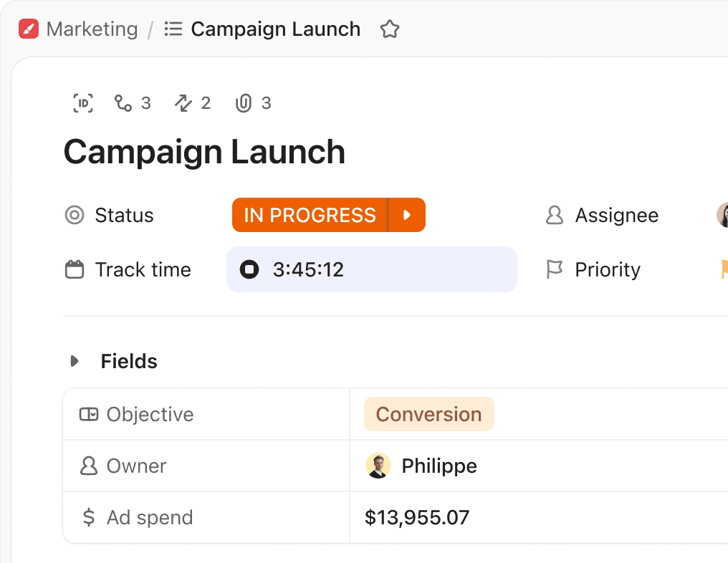The height and width of the screenshot is (563, 728).
Task: Favorite the task with the star icon
Action: [390, 29]
